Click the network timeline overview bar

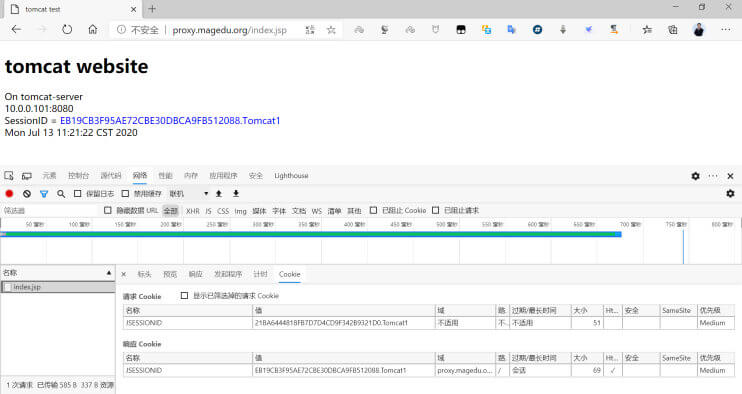pyautogui.click(x=311, y=234)
